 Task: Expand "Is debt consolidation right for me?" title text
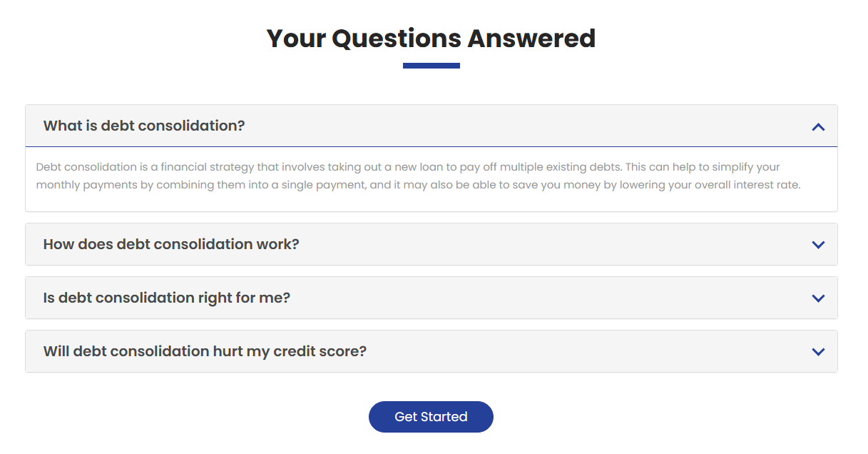point(167,298)
